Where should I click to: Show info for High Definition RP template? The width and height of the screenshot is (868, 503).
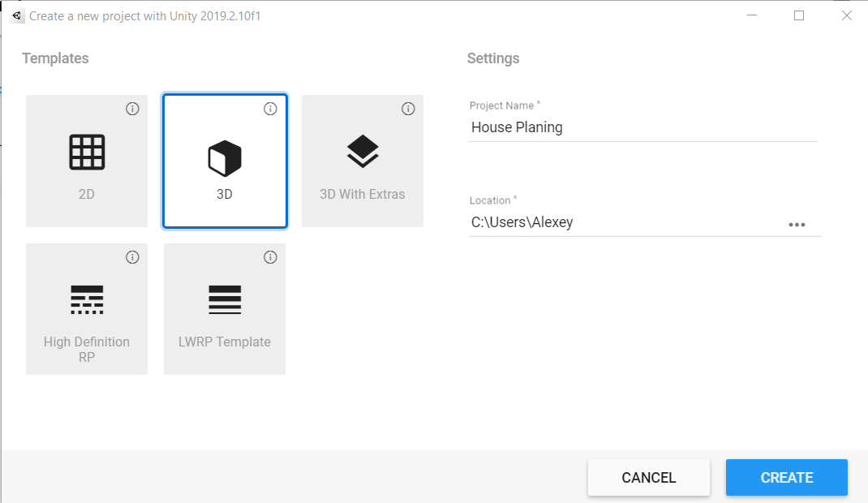[x=133, y=257]
